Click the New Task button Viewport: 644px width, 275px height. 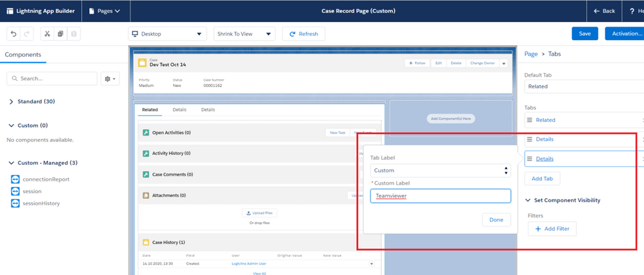[337, 133]
